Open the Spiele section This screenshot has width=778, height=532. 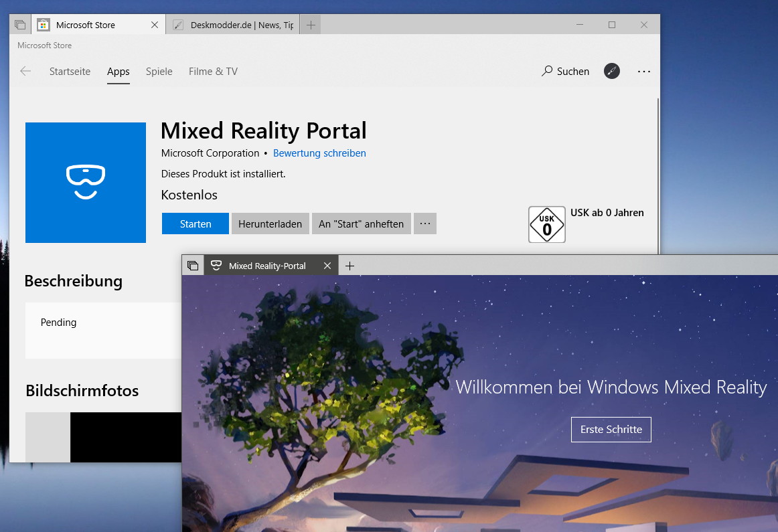click(x=159, y=72)
